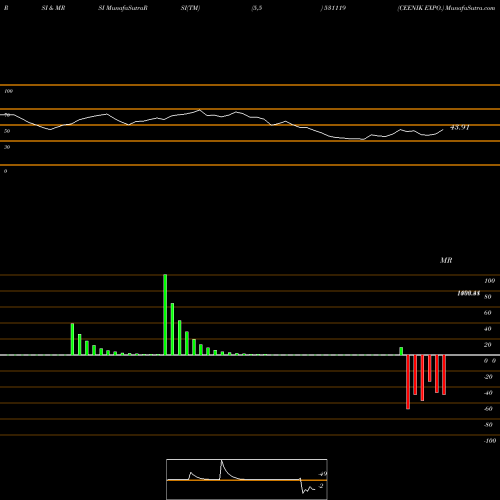The width and height of the screenshot is (500, 500).
Task: Click the RSI current value label 45.91
Action: 460,127
